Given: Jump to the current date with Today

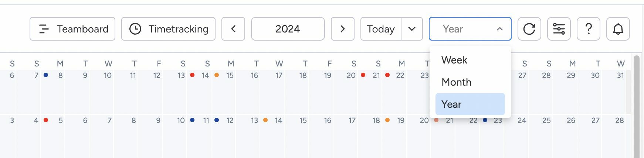Looking at the screenshot, I should [x=381, y=29].
